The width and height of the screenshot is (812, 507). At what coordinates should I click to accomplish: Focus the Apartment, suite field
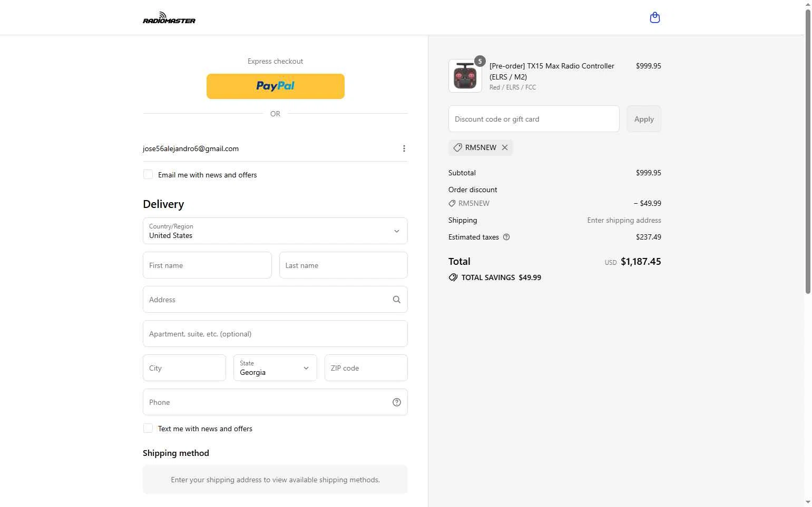[x=275, y=333]
